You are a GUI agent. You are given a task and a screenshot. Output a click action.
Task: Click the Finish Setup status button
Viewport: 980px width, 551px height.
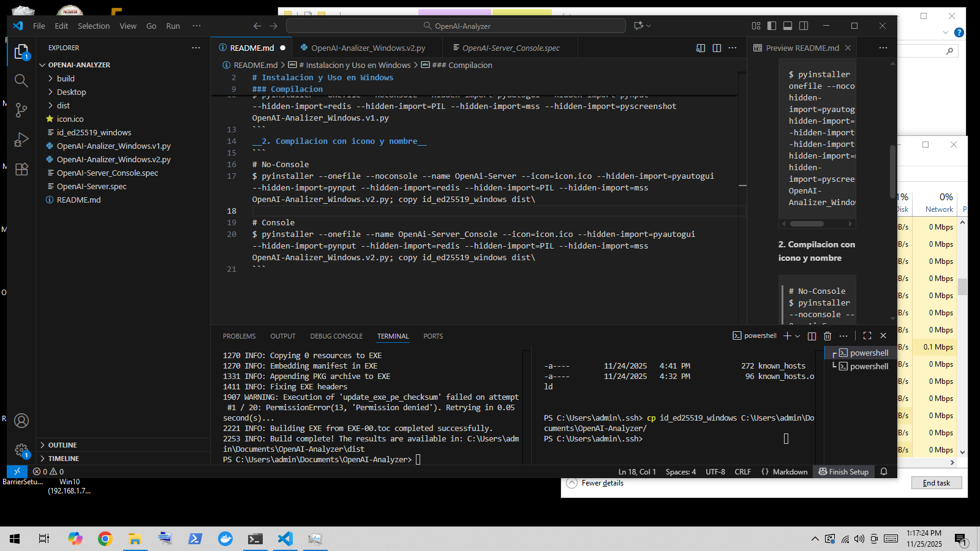coord(843,472)
